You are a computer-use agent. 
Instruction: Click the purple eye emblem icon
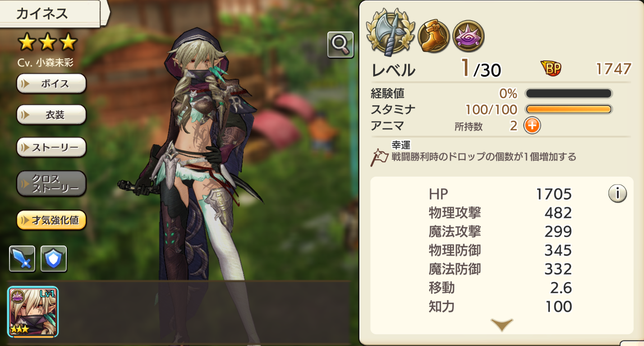pos(469,36)
